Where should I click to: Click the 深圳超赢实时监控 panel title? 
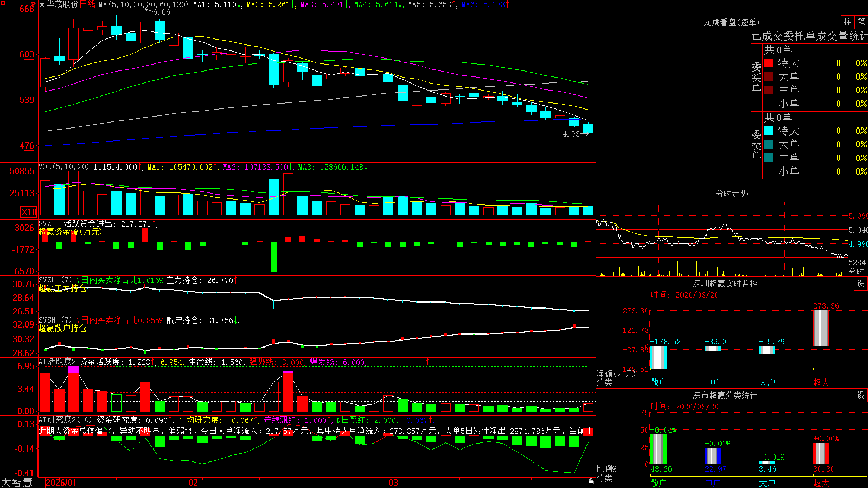(x=725, y=284)
